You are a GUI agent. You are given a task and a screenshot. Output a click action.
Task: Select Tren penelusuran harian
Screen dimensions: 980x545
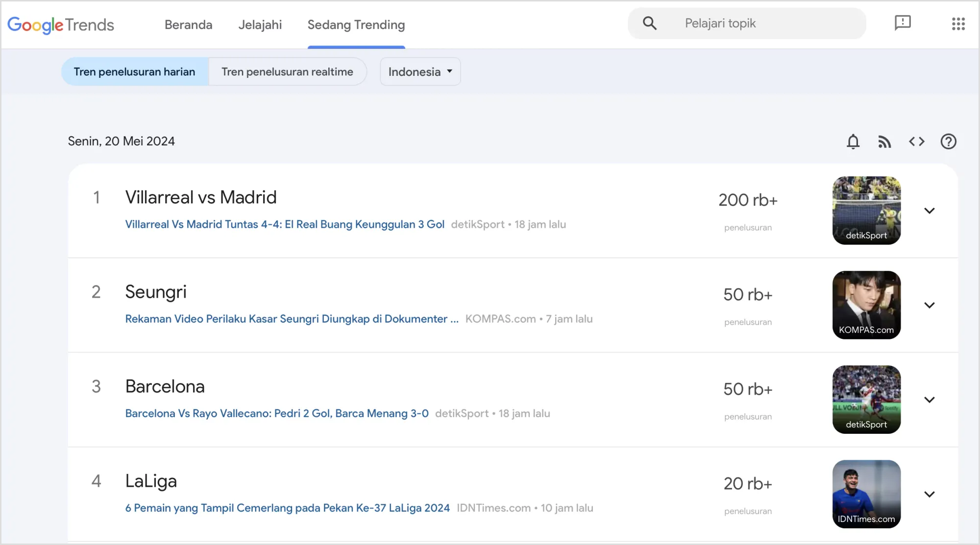point(135,71)
